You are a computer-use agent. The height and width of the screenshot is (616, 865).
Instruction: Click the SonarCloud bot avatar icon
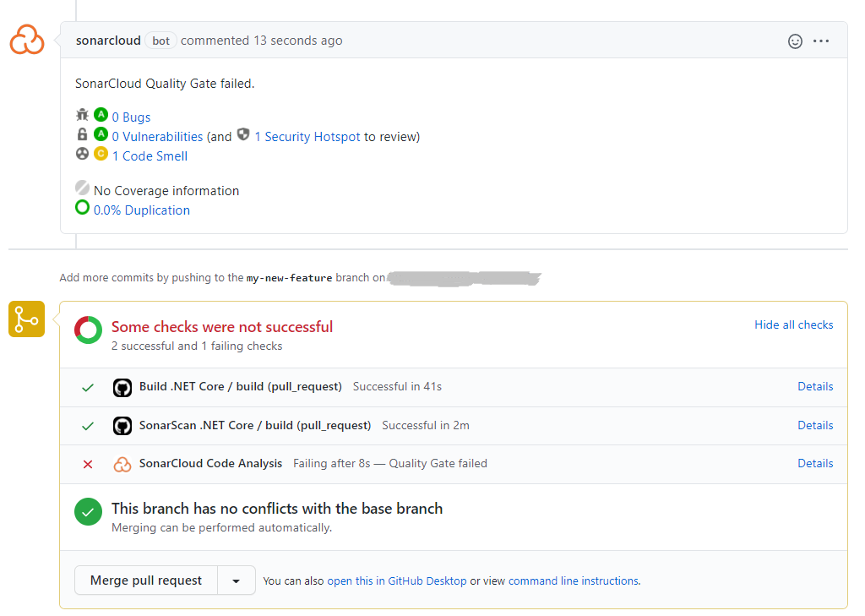pos(26,40)
